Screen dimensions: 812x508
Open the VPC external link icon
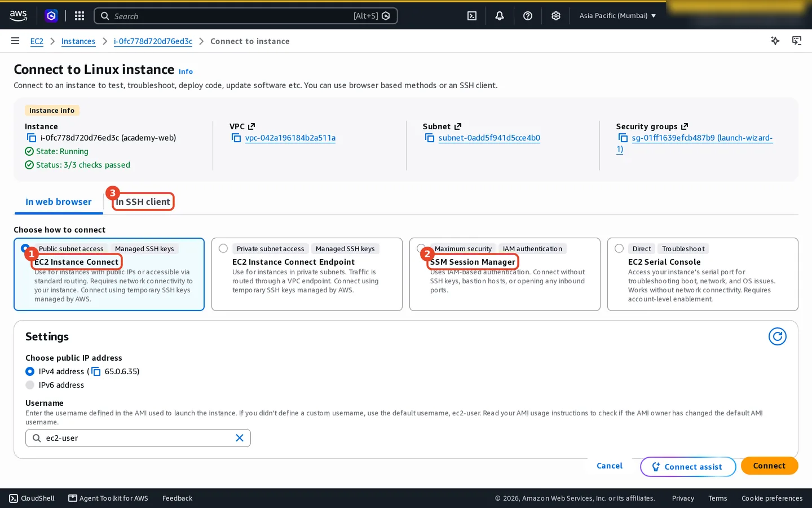[251, 126]
